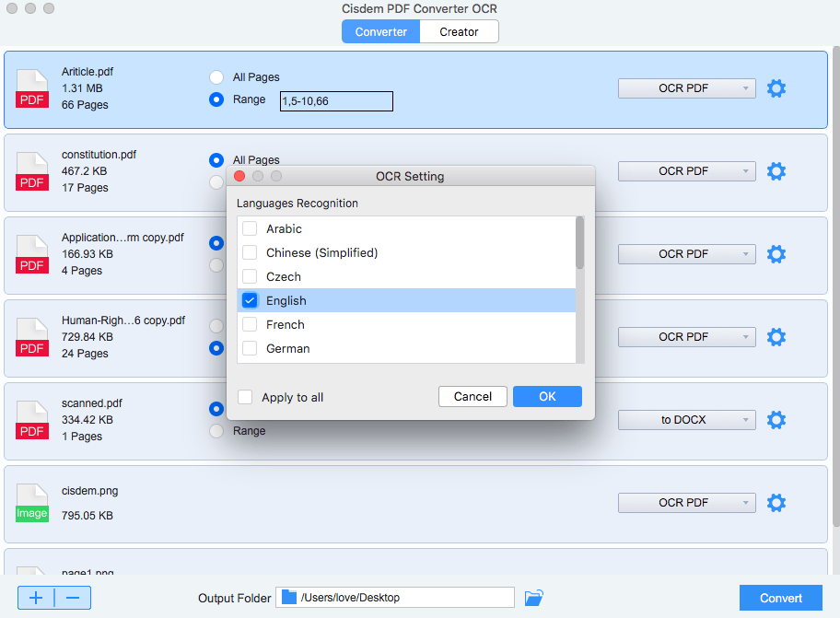Open output format dropdown for cisdem.png
This screenshot has height=618, width=840.
(x=686, y=503)
